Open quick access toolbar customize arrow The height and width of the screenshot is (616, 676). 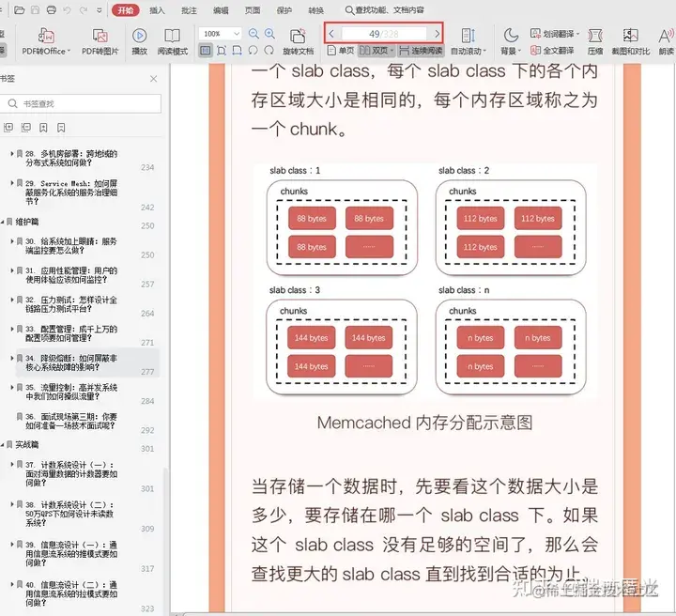(100, 10)
